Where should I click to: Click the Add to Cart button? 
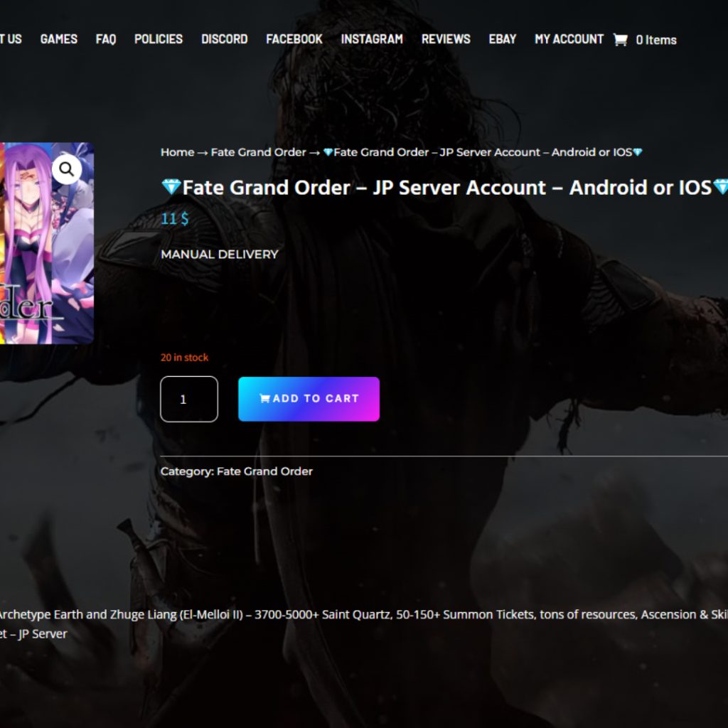[x=309, y=399]
